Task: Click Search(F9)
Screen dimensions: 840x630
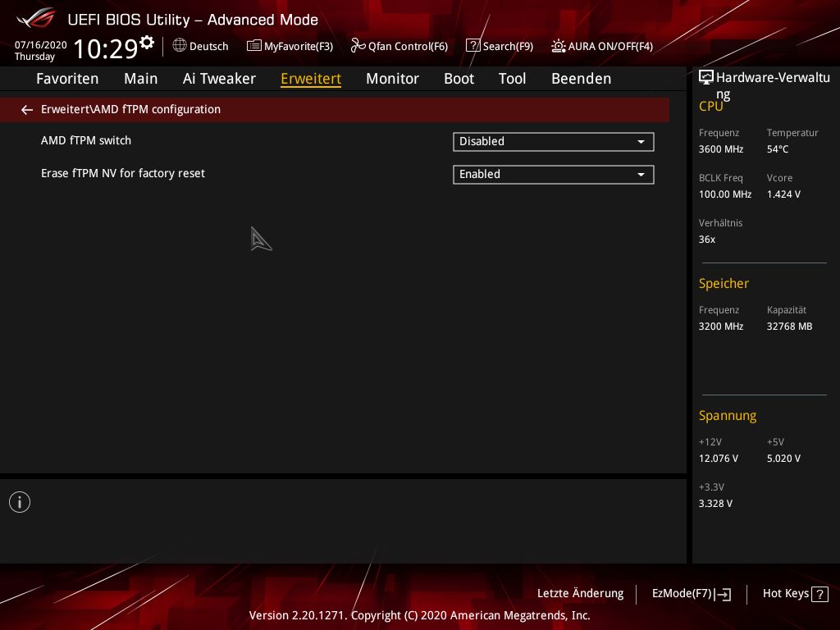Action: 500,46
